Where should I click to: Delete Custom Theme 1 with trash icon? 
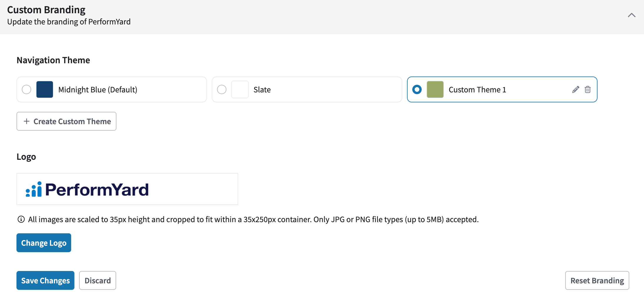coord(588,89)
